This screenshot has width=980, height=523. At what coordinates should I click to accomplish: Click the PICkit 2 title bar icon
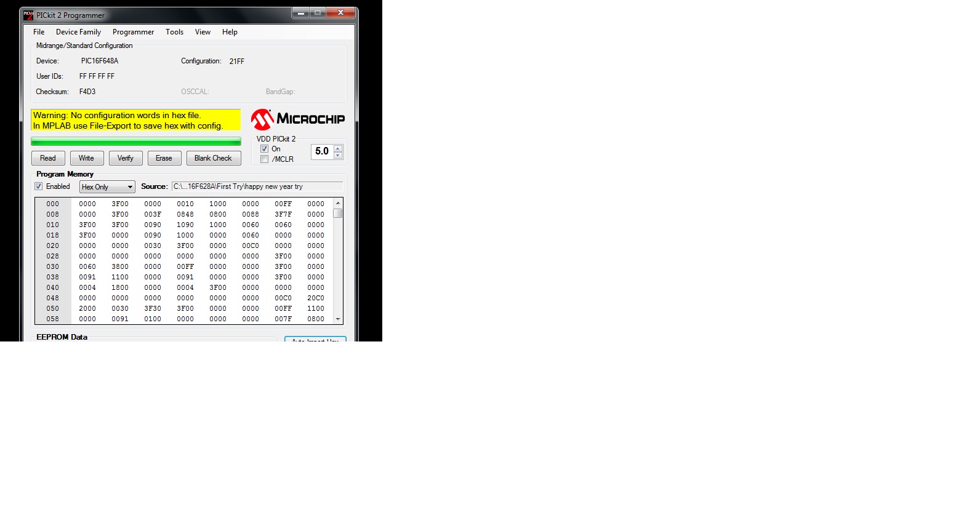click(x=28, y=15)
